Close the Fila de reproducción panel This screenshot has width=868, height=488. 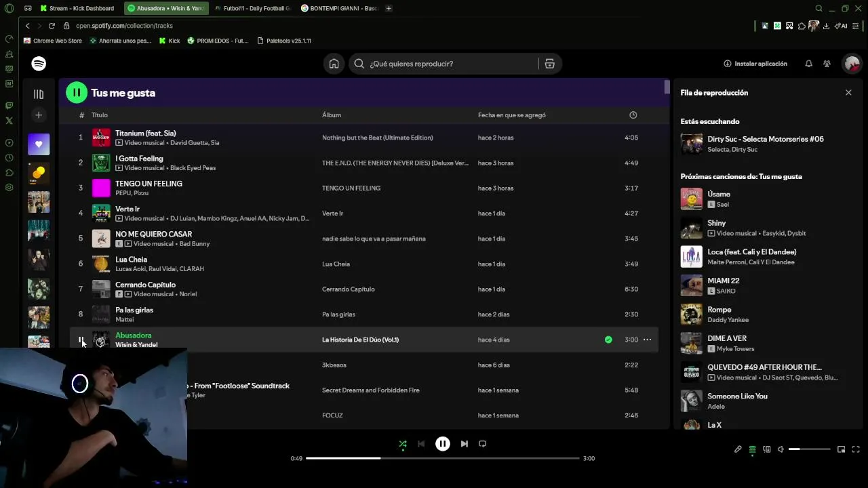coord(848,93)
